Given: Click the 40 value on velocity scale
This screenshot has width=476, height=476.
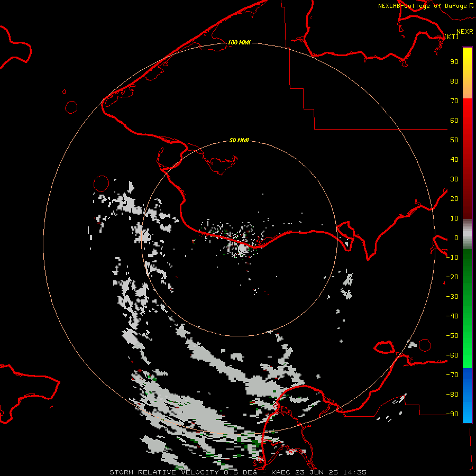Looking at the screenshot, I should 454,160.
